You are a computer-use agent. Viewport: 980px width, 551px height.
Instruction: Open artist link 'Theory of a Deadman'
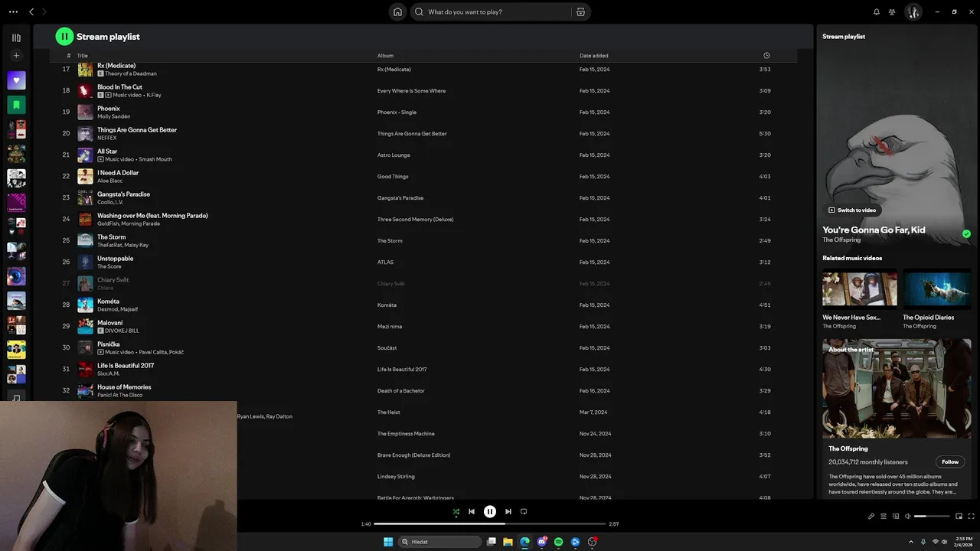click(130, 73)
